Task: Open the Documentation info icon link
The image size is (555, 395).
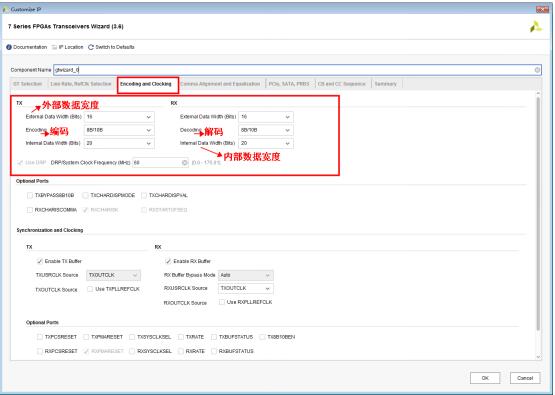Action: [x=9, y=47]
